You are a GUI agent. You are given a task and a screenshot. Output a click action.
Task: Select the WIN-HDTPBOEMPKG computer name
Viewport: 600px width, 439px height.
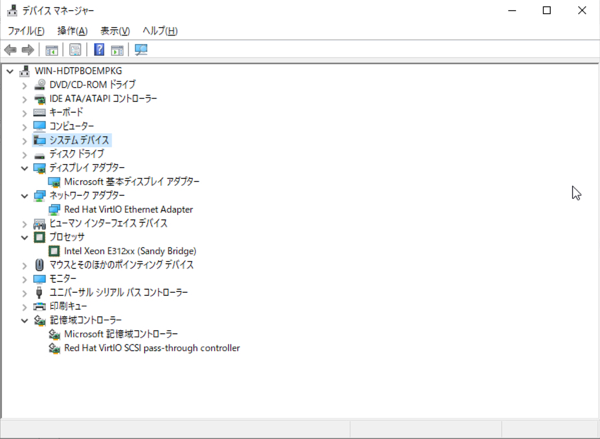click(78, 71)
